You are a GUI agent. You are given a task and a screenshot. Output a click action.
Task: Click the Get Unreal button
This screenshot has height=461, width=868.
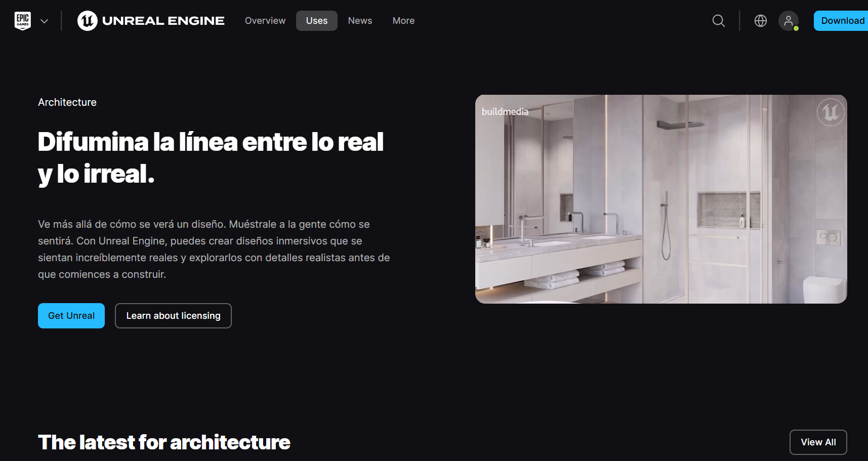71,316
